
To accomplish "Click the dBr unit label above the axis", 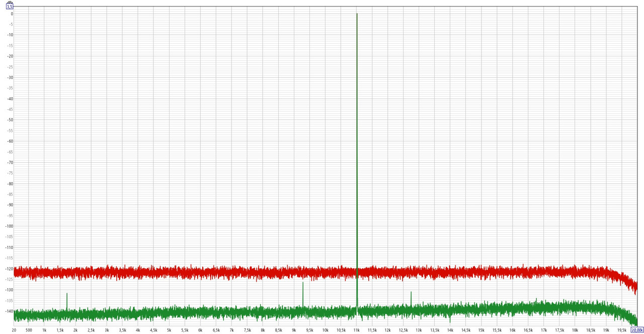I will pos(10,2).
